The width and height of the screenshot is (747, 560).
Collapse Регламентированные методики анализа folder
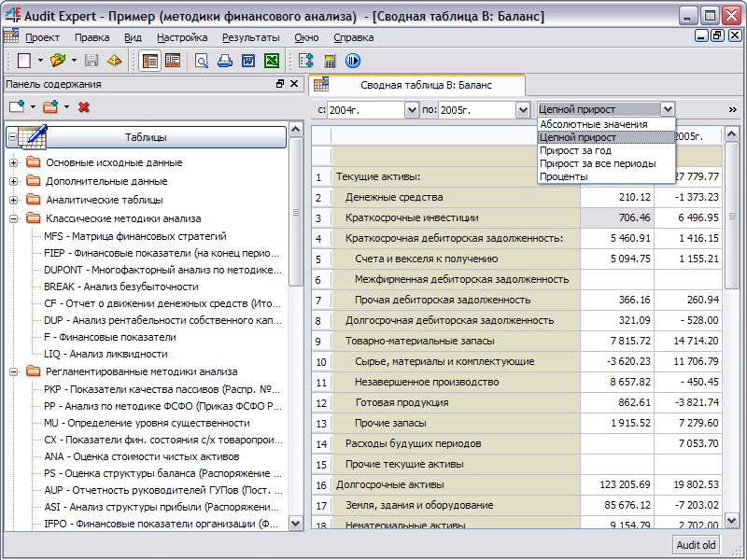click(x=13, y=371)
